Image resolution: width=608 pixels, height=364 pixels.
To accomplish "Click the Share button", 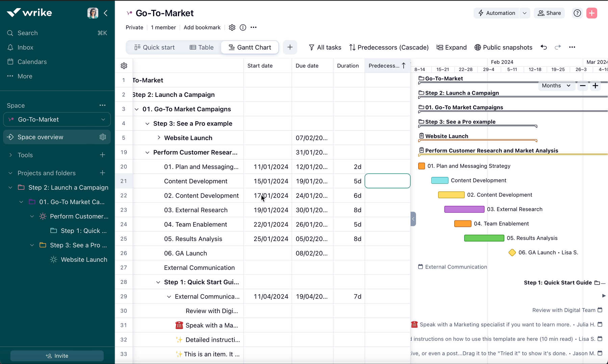I will [x=549, y=13].
